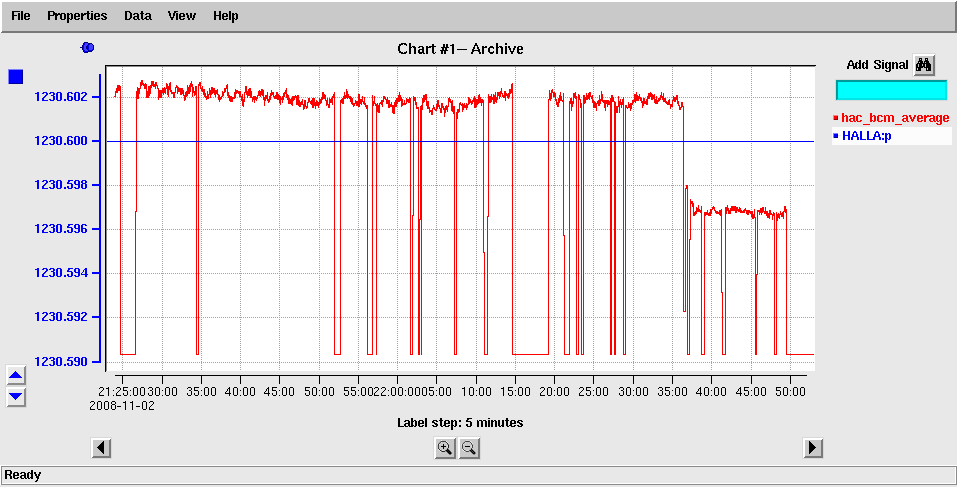Click the binoculars Add Signal icon
This screenshot has width=957, height=487.
click(924, 65)
